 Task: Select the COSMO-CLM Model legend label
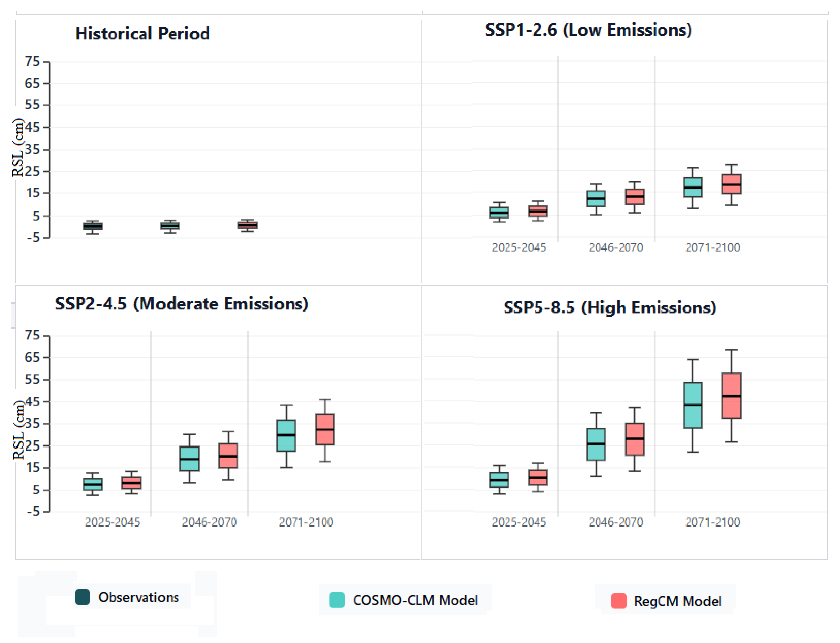[415, 600]
